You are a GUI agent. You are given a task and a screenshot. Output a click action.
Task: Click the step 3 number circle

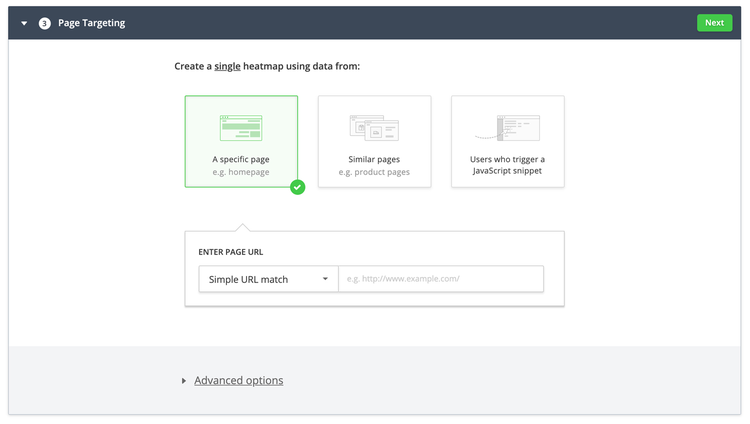pyautogui.click(x=44, y=23)
